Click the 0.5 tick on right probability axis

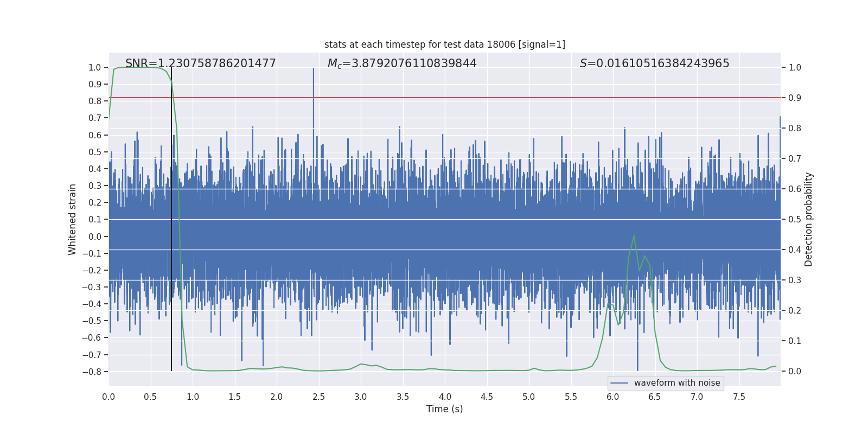coord(795,219)
